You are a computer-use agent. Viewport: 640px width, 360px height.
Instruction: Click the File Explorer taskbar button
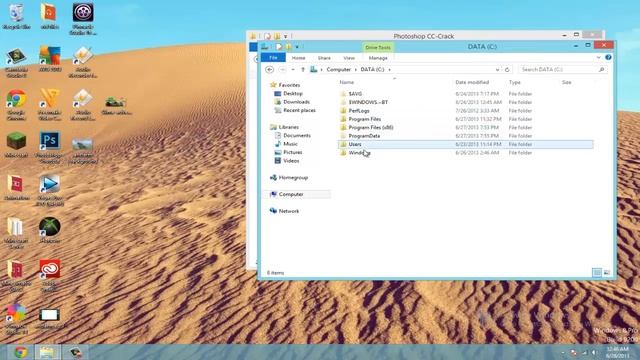pyautogui.click(x=47, y=352)
